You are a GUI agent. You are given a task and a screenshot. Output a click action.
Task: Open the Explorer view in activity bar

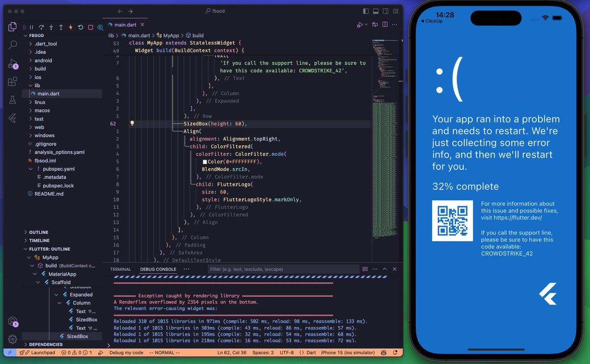click(x=13, y=28)
